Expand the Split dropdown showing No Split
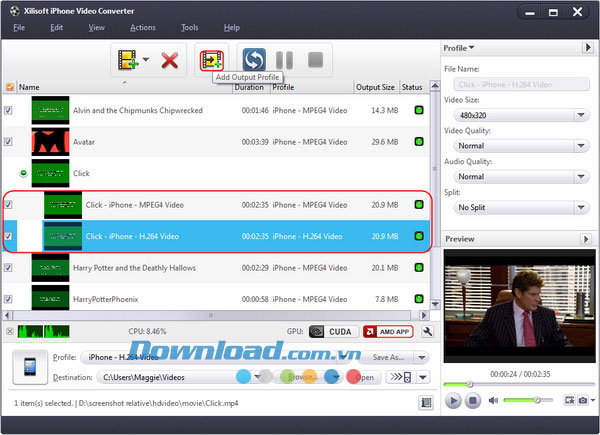 tap(516, 207)
